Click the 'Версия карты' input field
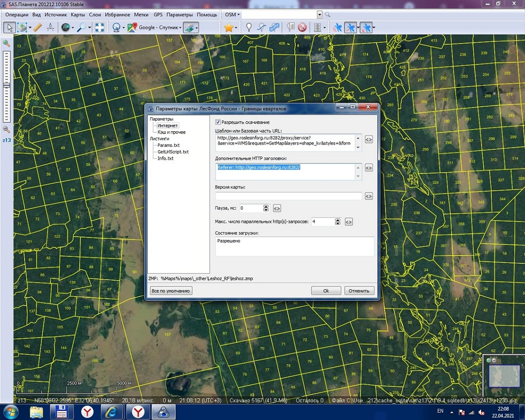Image resolution: width=525 pixels, height=420 pixels. coord(288,196)
